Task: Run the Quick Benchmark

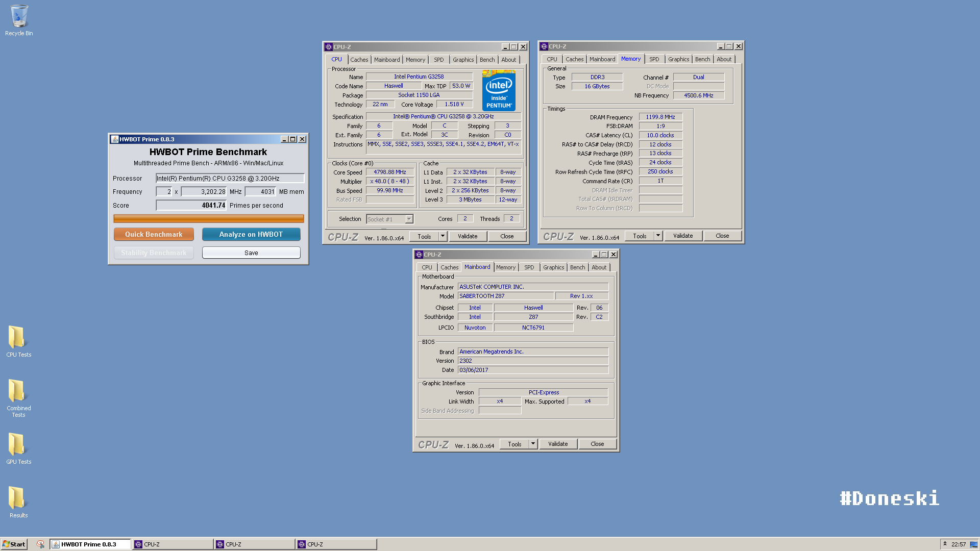Action: pyautogui.click(x=154, y=234)
